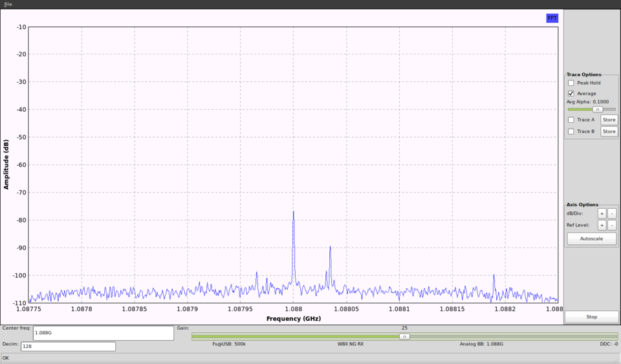Stop the FFT display

[x=591, y=317]
